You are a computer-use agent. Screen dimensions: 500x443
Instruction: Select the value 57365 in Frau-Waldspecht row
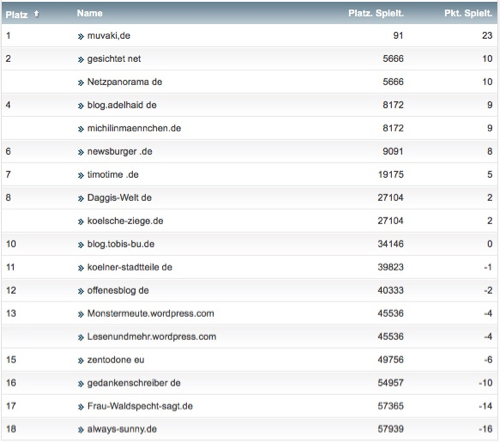coord(391,406)
